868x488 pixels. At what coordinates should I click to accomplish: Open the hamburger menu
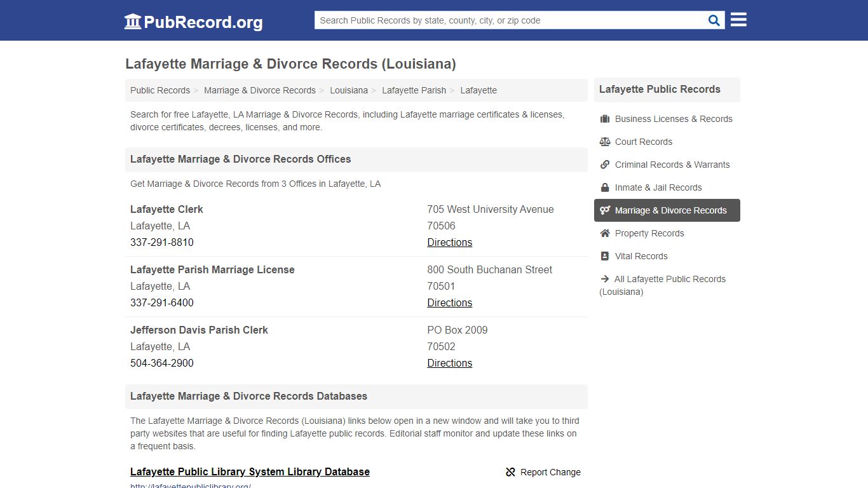point(738,20)
